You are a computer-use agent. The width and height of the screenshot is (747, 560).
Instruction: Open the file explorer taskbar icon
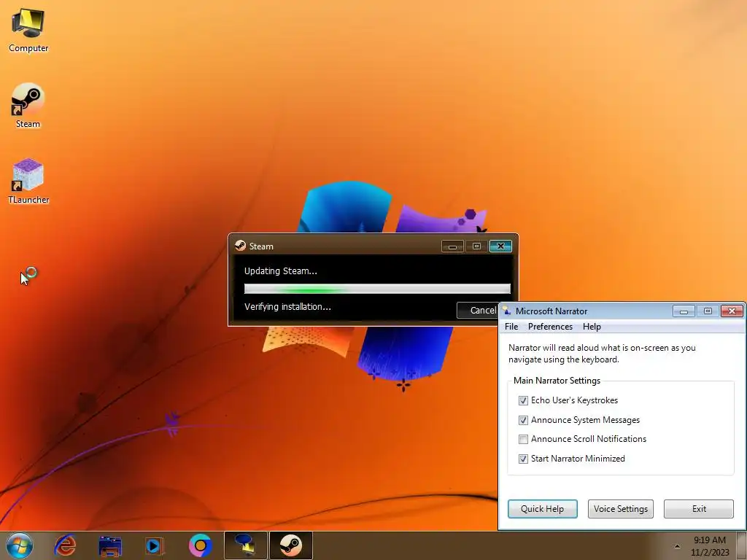[x=110, y=545]
